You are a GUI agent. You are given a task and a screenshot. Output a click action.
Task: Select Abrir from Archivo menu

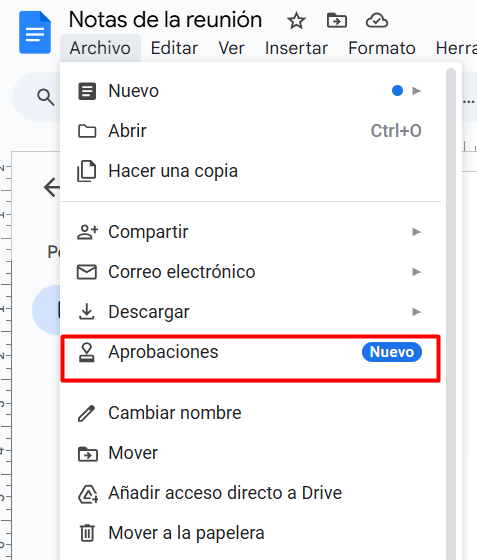[250, 131]
